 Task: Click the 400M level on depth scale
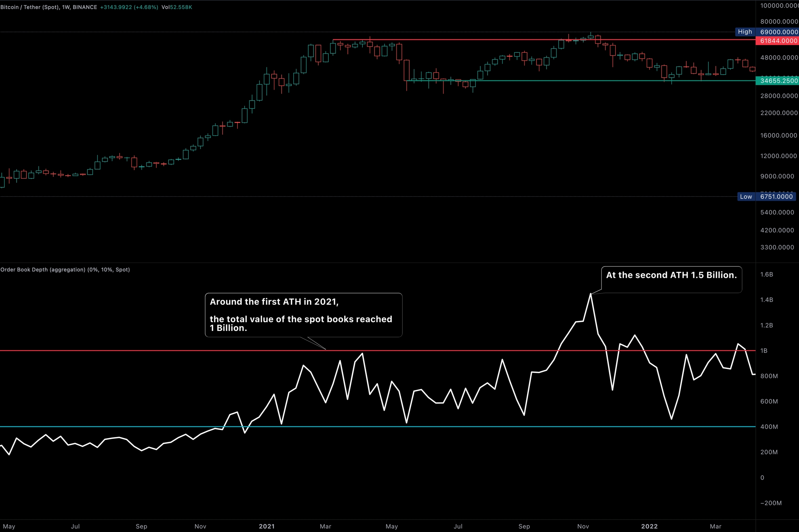click(769, 427)
